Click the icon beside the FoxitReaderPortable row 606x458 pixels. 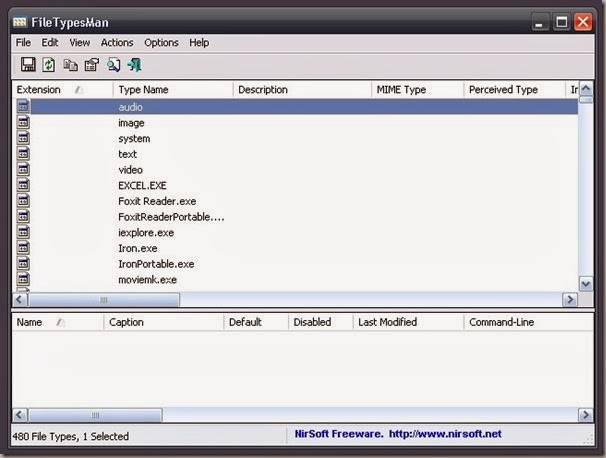(23, 216)
